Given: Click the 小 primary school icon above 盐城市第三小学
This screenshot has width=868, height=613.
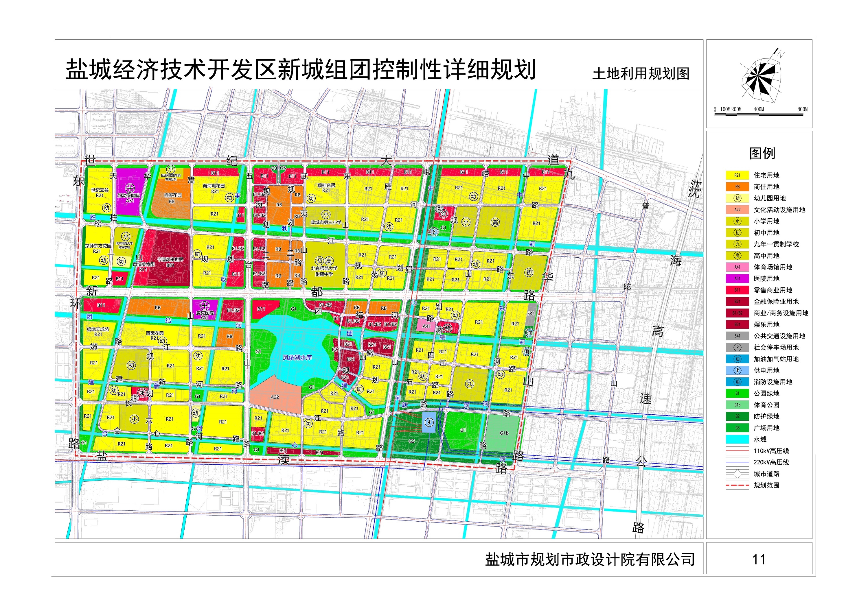Looking at the screenshot, I should point(326,215).
